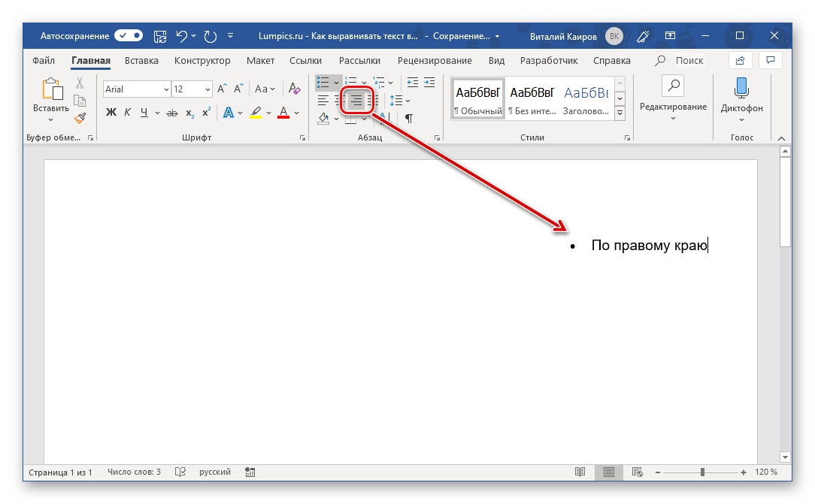Screen dimensions: 815x504
Task: Open the Comments speech bubble icon
Action: click(x=769, y=60)
